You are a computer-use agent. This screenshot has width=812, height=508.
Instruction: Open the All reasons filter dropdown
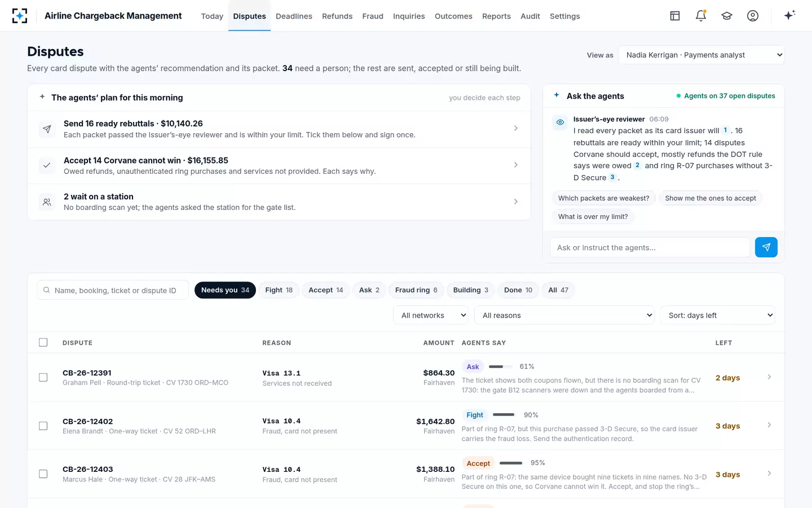click(564, 316)
